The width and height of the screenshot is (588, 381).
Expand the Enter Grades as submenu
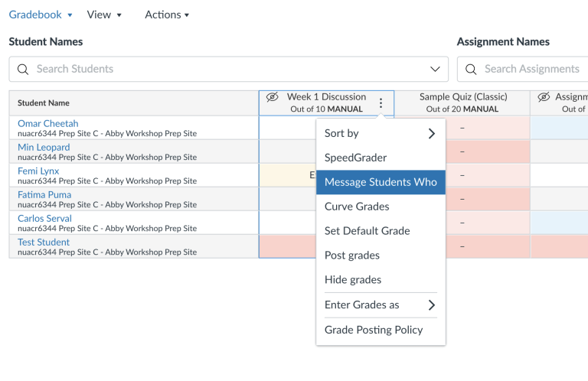tap(381, 305)
